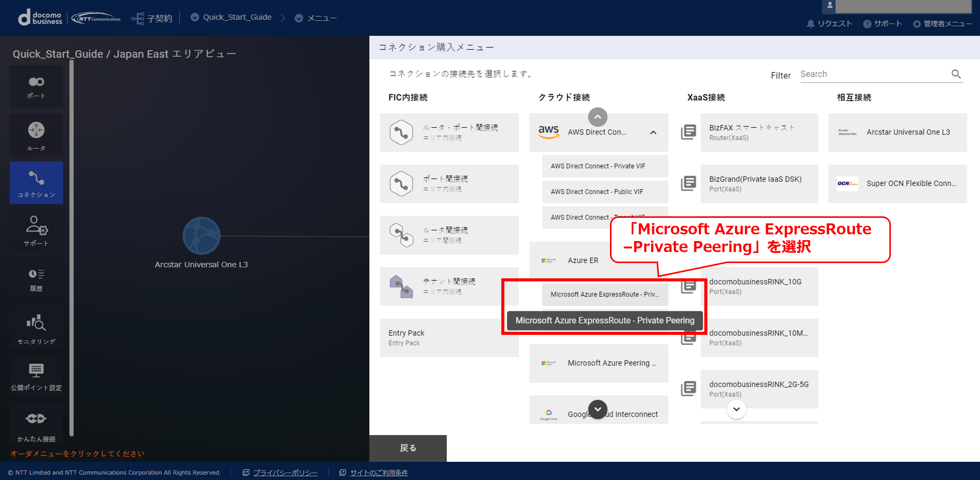Open the 履歴 history sidebar icon

[36, 279]
